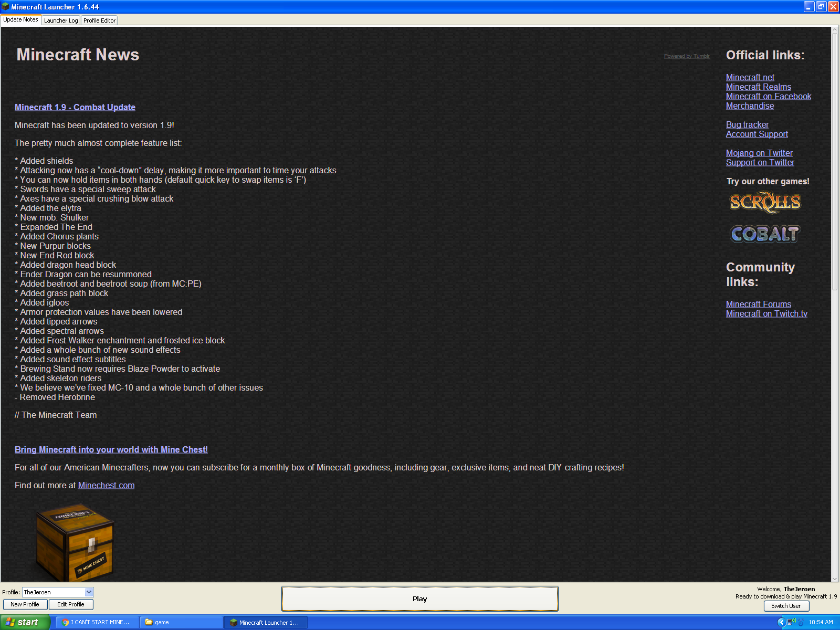Open the Minecraft Realms link
The width and height of the screenshot is (840, 630).
pyautogui.click(x=759, y=87)
